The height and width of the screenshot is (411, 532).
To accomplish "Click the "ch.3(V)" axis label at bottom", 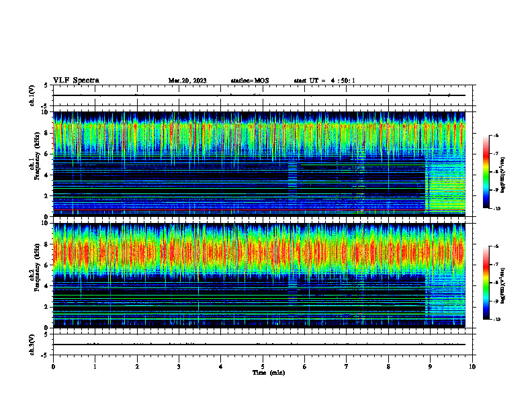I will (32, 345).
